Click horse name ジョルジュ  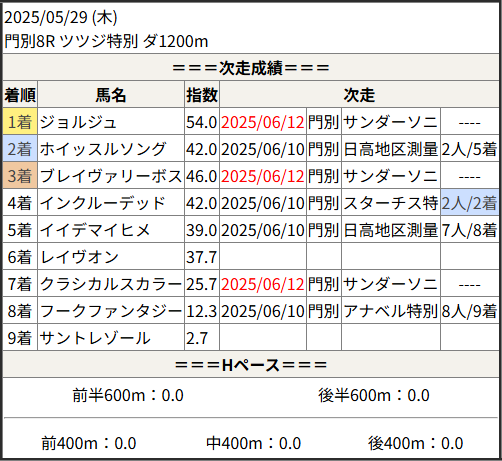click(78, 122)
